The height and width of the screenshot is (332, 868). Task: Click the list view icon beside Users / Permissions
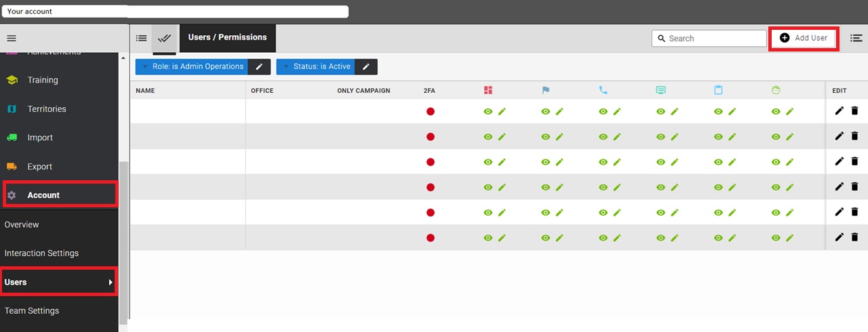[x=141, y=38]
